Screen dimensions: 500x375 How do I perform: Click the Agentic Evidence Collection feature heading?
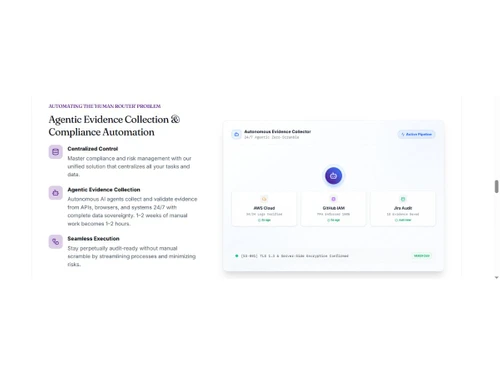pyautogui.click(x=104, y=190)
